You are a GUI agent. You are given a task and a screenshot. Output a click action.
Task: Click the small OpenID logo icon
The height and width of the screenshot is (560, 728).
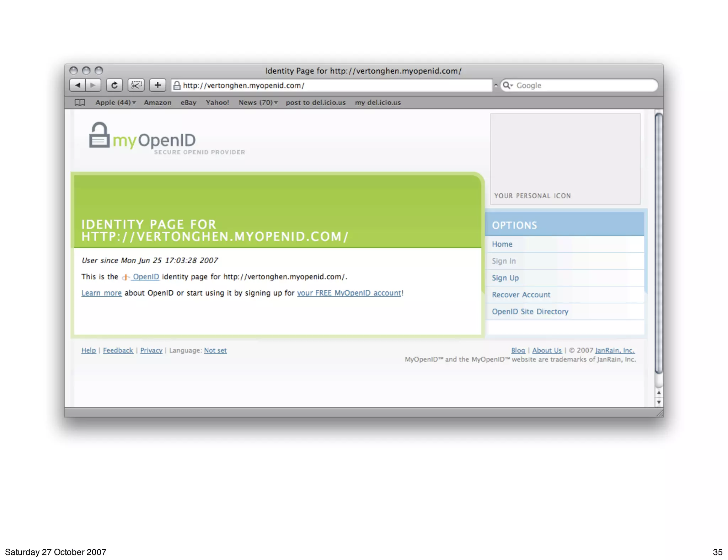click(125, 277)
